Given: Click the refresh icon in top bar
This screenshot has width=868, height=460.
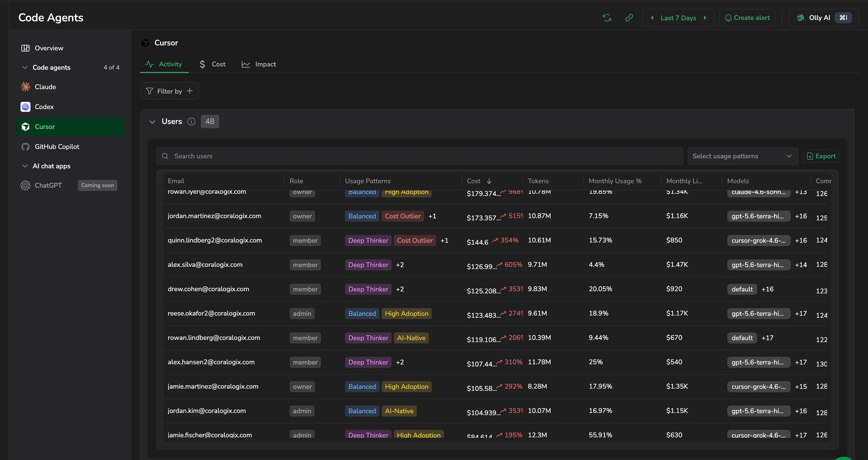Looking at the screenshot, I should pyautogui.click(x=607, y=18).
